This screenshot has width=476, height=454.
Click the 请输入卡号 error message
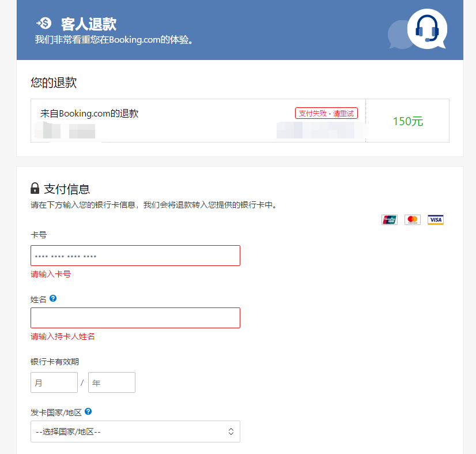51,275
